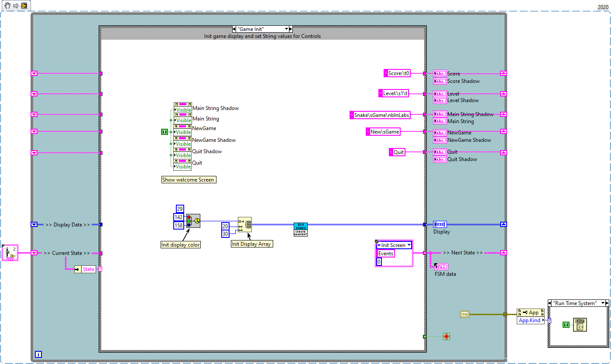Click the Display Date left shift register
611x364 pixels.
[x=34, y=224]
